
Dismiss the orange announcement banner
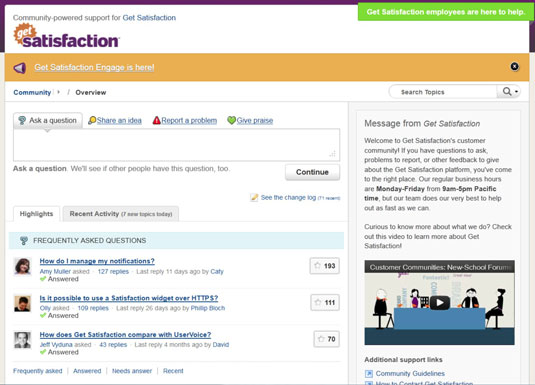pyautogui.click(x=515, y=67)
